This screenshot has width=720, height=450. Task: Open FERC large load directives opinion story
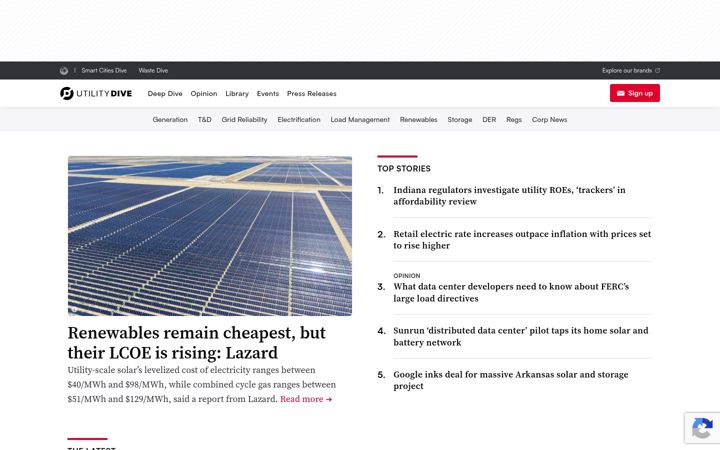pyautogui.click(x=511, y=292)
